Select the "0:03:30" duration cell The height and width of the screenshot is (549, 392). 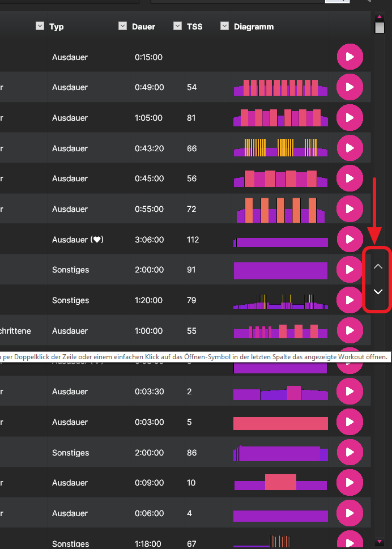[149, 391]
